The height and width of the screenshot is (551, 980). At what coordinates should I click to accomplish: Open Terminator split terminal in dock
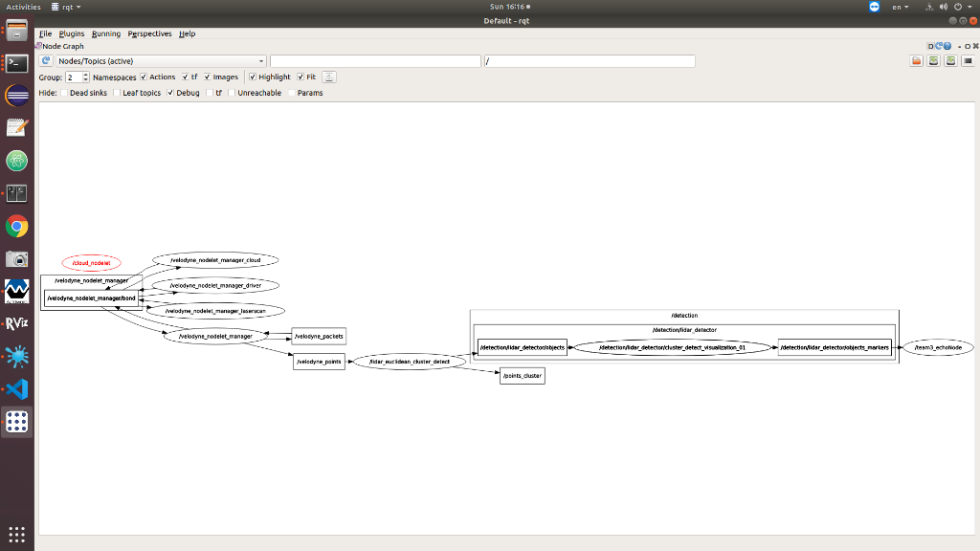coord(17,193)
